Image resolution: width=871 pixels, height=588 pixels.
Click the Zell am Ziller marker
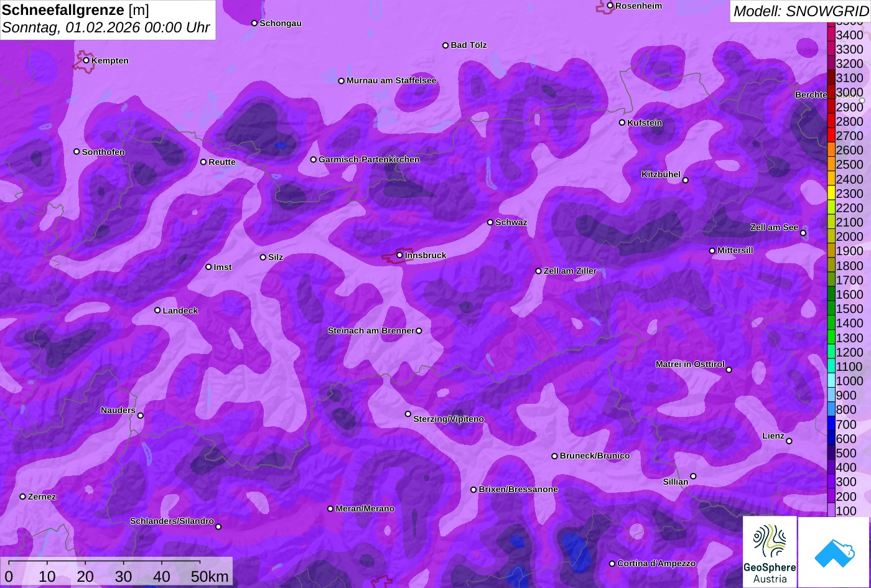539,271
